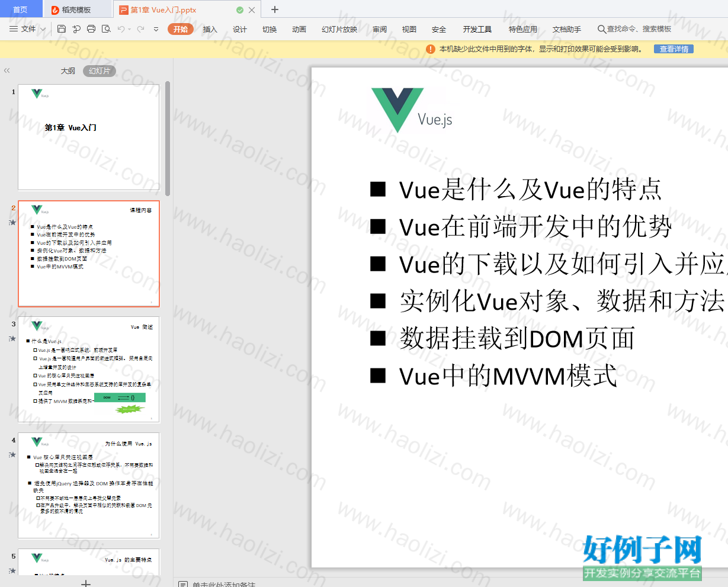Click the orange 稻壳模板 logo icon
The height and width of the screenshot is (587, 728).
[x=55, y=10]
